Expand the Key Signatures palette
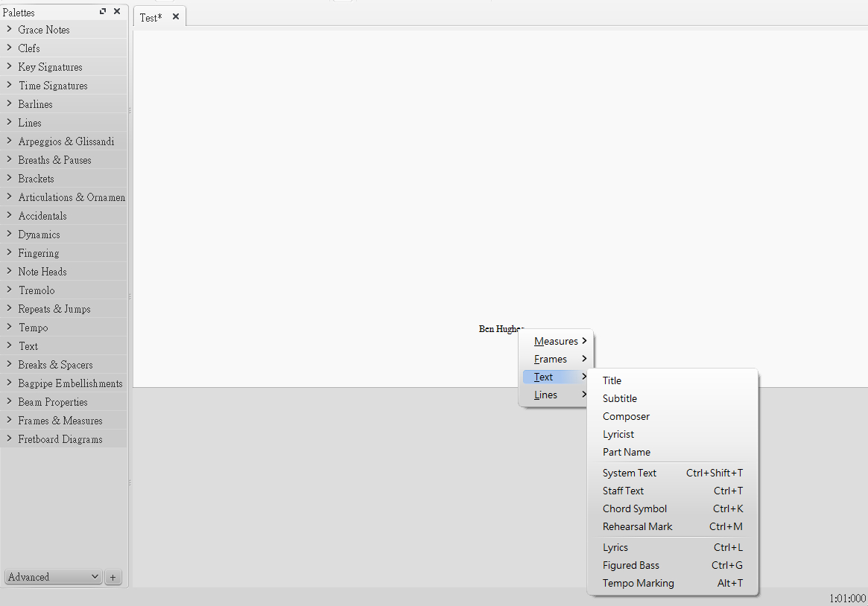868x606 pixels. pyautogui.click(x=51, y=66)
